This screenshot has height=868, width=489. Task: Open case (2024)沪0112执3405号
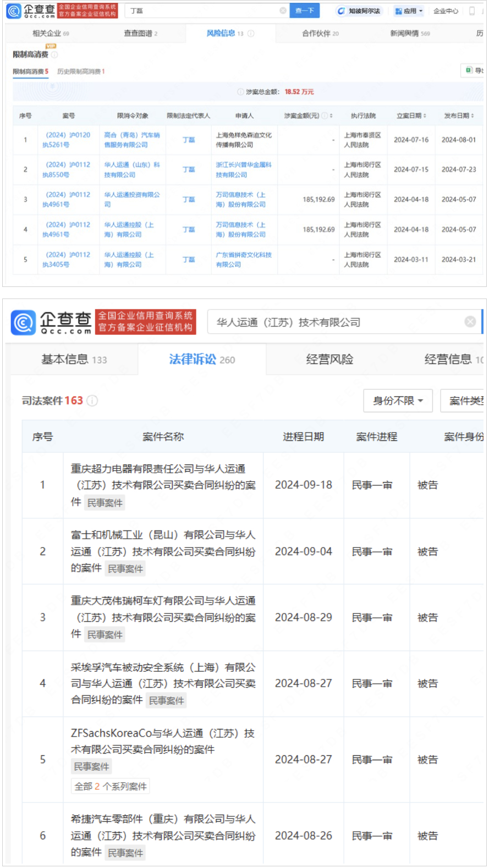pos(66,259)
